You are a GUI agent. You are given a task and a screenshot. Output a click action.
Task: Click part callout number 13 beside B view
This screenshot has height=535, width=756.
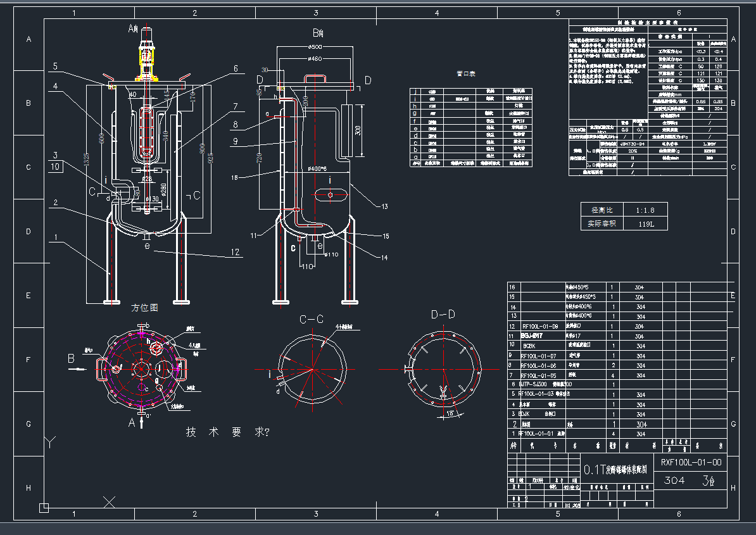point(383,206)
